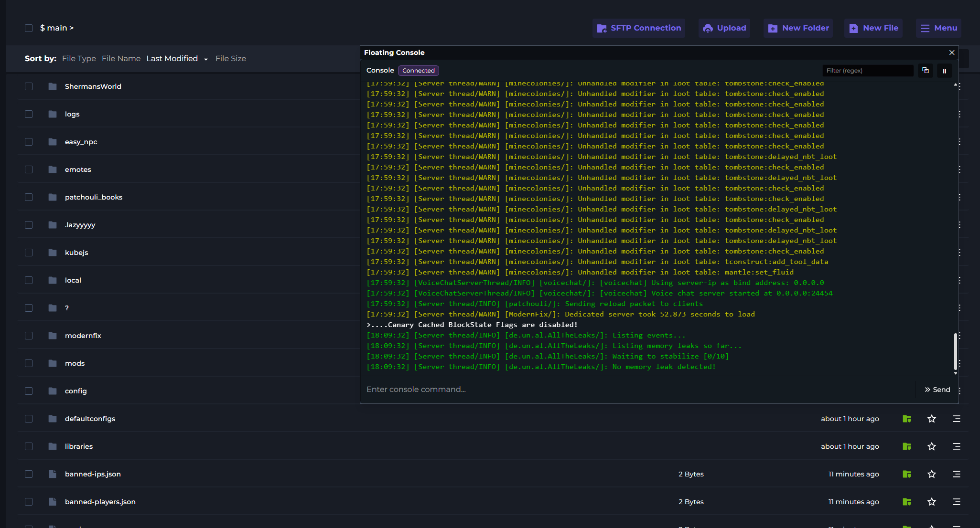980x528 pixels.
Task: Open the options menu for libraries folder
Action: pos(956,446)
